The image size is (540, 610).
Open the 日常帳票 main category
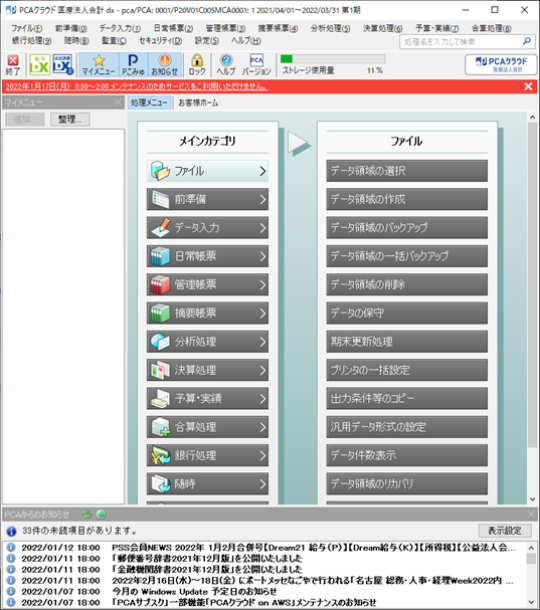pyautogui.click(x=208, y=256)
